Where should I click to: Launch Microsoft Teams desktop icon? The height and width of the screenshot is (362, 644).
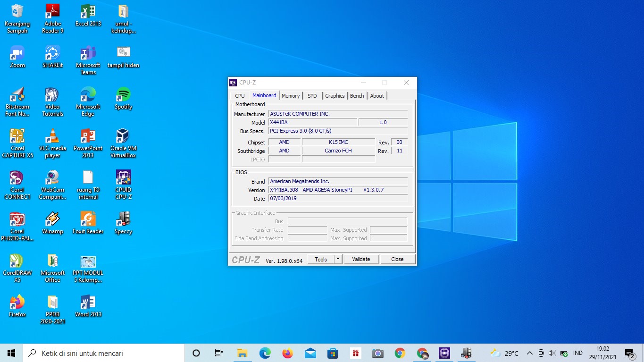click(88, 60)
